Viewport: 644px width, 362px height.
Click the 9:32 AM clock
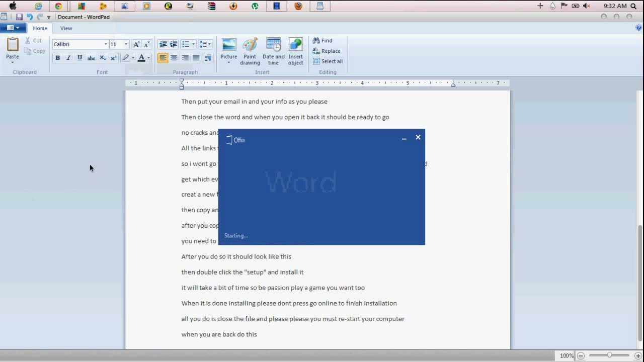[615, 6]
